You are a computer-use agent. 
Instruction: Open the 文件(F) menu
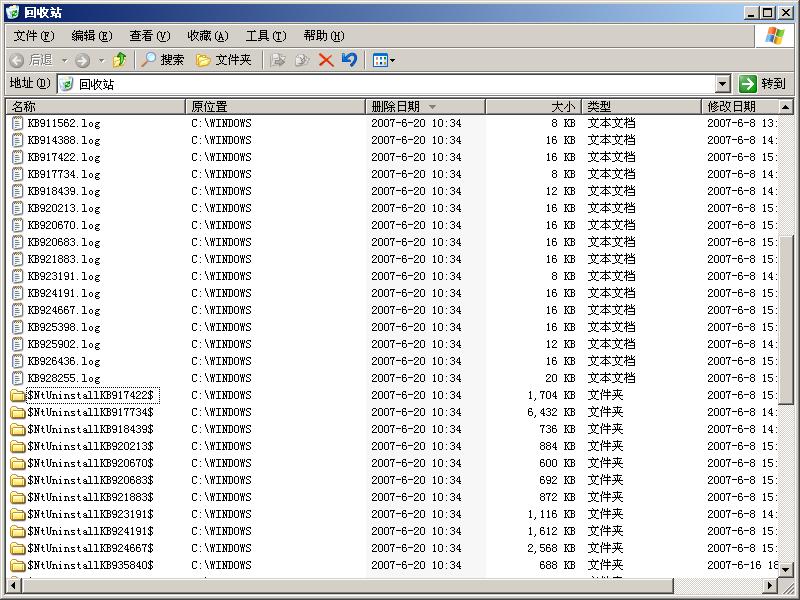click(x=33, y=36)
